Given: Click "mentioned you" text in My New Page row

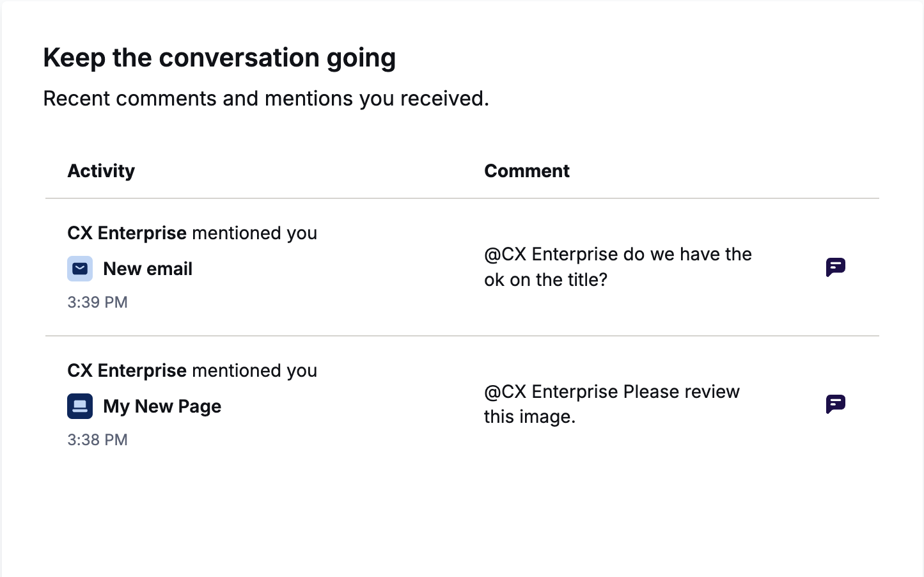Looking at the screenshot, I should click(254, 370).
